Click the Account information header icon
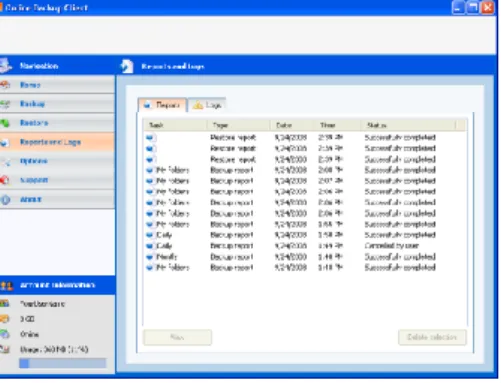 [x=6, y=285]
